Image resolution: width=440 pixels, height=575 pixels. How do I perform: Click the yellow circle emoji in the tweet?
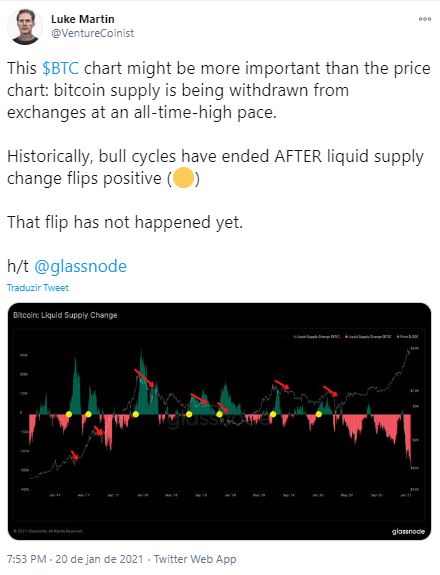coord(183,177)
